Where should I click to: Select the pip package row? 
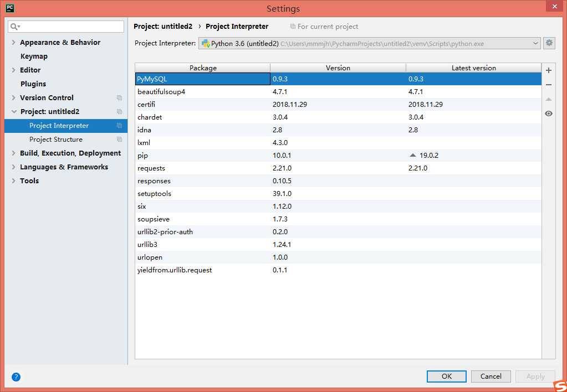click(x=338, y=156)
